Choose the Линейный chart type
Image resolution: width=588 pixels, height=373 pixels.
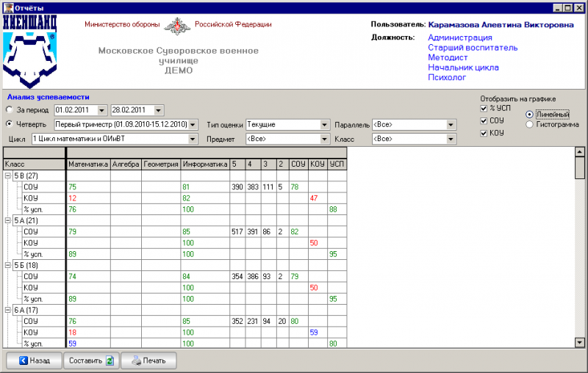529,115
